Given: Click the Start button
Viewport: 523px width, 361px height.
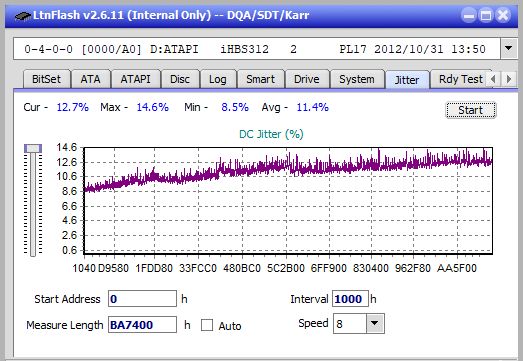Looking at the screenshot, I should click(471, 110).
